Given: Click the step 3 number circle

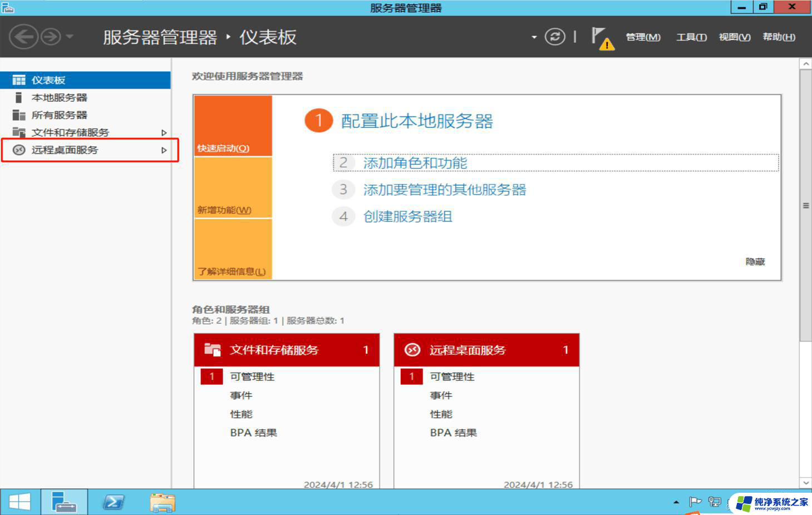Looking at the screenshot, I should (x=343, y=190).
